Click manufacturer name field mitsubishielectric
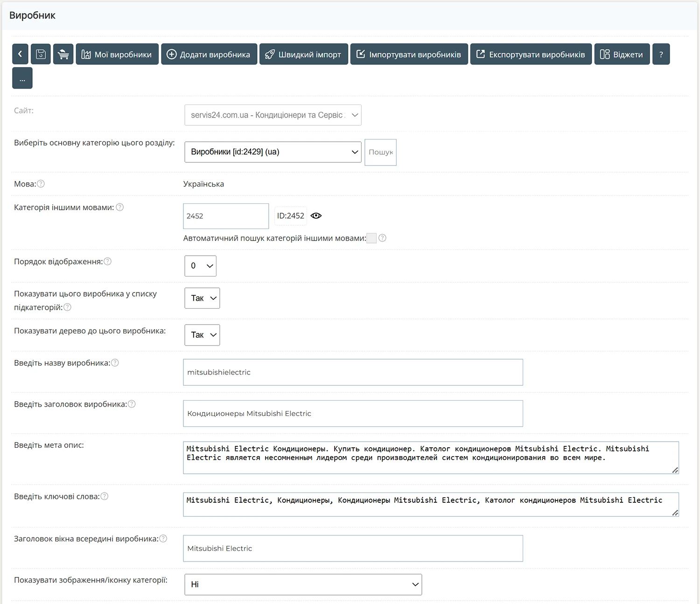 tap(353, 372)
